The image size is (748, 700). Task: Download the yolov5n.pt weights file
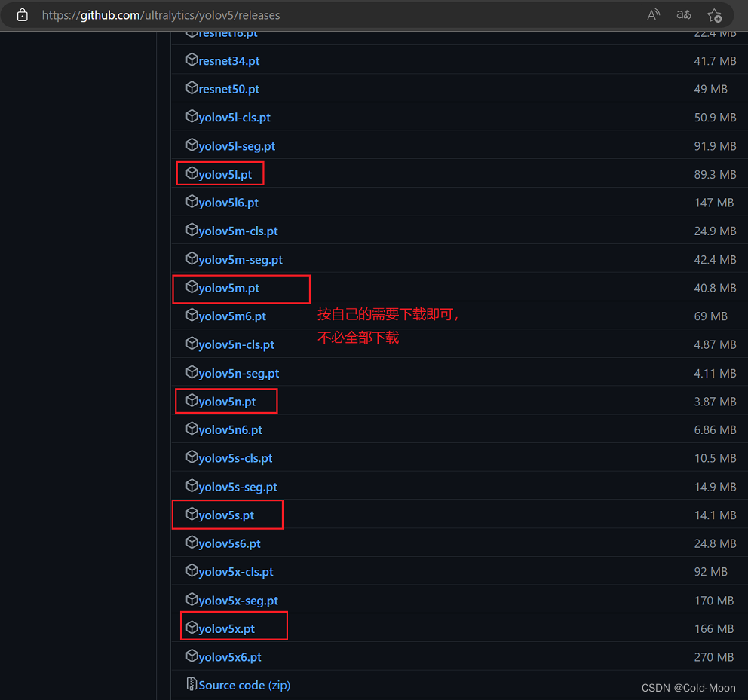[227, 402]
